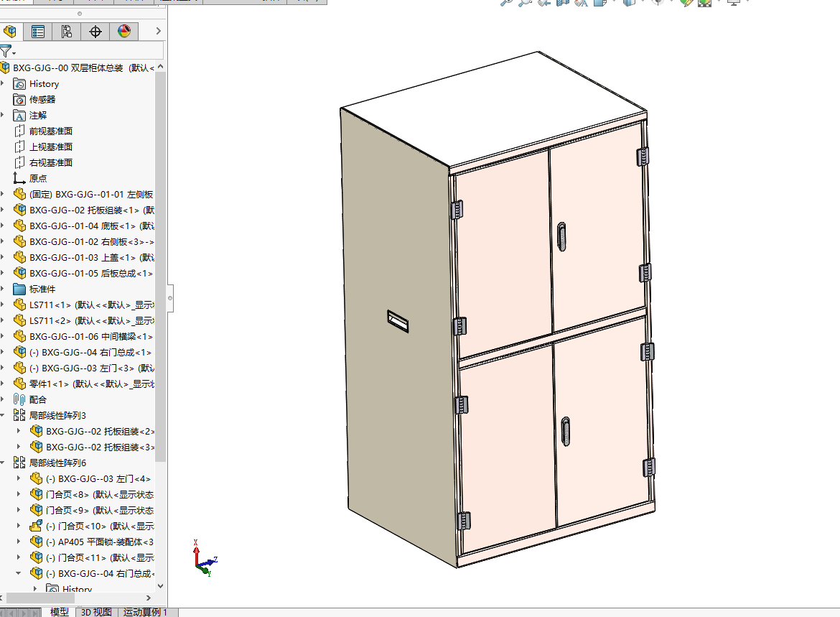Open the DimXpertManager crosshair tab

95,32
